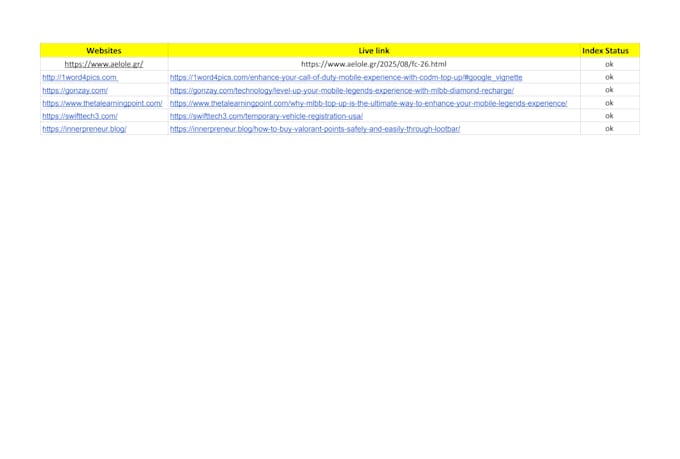Open thetalearningpoint why-mlbb-top-up live link
Viewport: 680px width, 459px height.
pos(368,103)
